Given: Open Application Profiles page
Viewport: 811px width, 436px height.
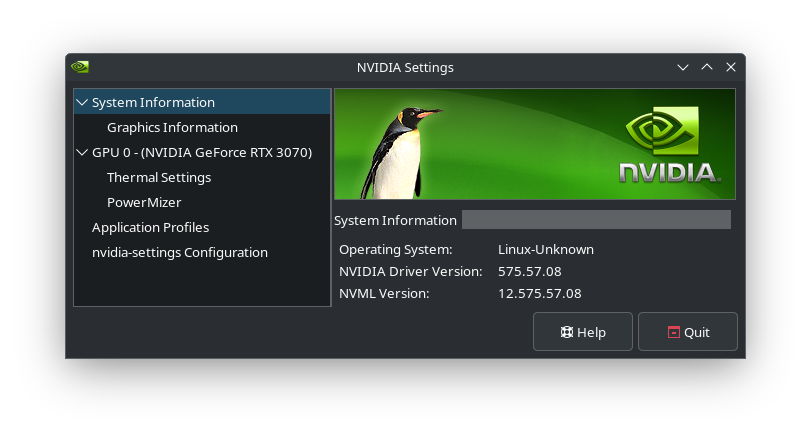Looking at the screenshot, I should click(x=202, y=228).
